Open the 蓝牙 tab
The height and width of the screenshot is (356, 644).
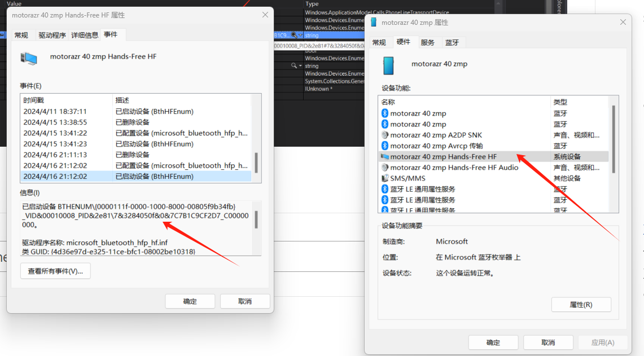click(x=452, y=43)
